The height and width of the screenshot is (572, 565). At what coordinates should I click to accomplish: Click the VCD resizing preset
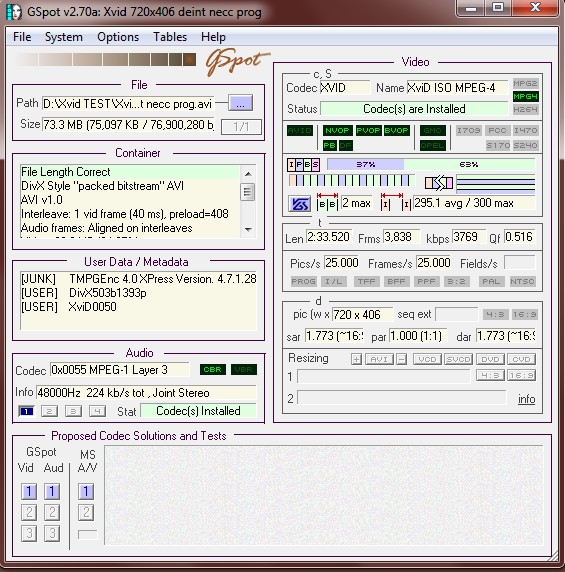pos(427,359)
